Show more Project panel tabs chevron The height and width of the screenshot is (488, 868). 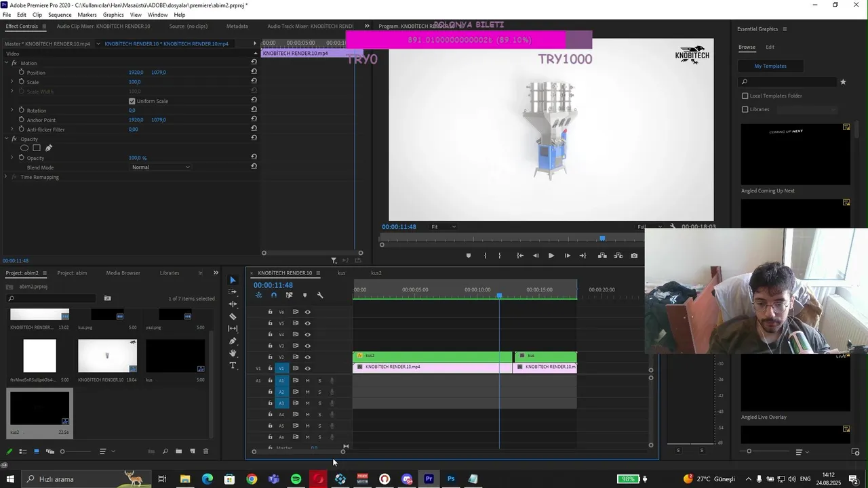216,272
